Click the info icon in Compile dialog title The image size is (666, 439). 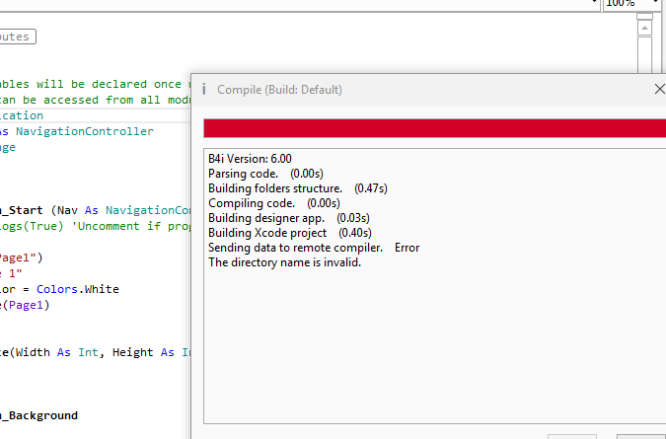[x=204, y=90]
